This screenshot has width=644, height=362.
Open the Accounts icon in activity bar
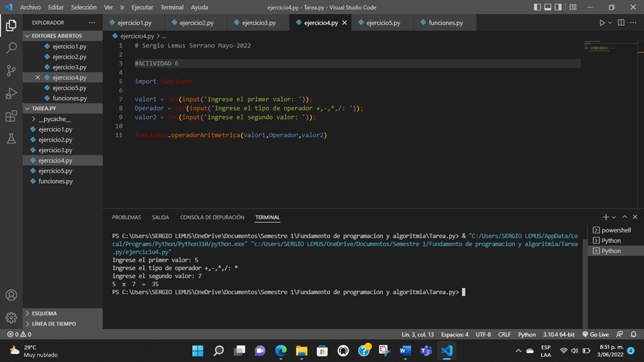[x=11, y=295]
